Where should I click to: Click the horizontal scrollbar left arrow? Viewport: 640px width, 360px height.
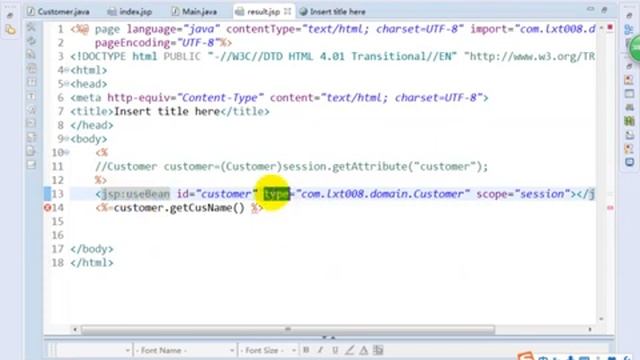tap(75, 329)
